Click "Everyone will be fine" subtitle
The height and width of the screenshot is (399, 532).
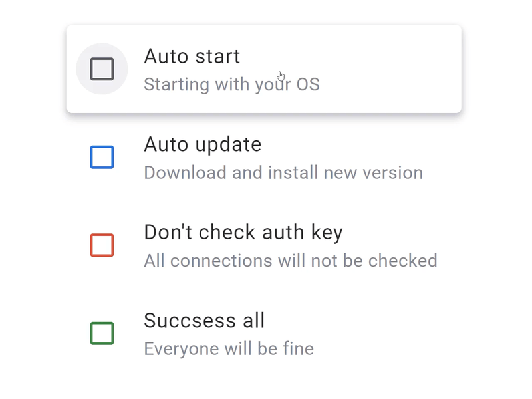pos(229,348)
